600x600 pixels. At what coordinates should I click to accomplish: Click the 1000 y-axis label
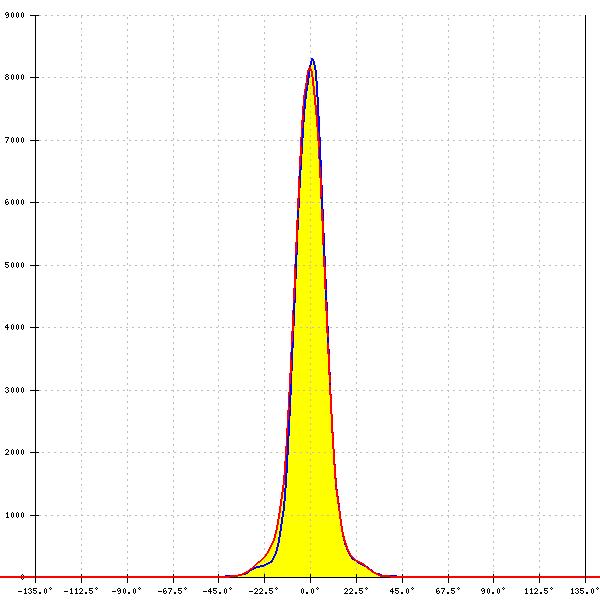[x=14, y=515]
